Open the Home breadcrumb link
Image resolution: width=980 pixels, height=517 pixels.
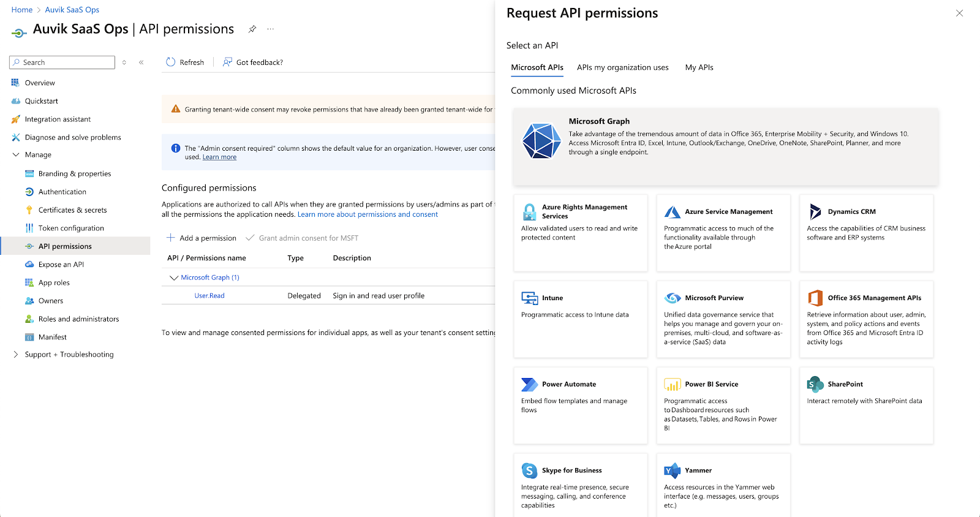pos(22,10)
